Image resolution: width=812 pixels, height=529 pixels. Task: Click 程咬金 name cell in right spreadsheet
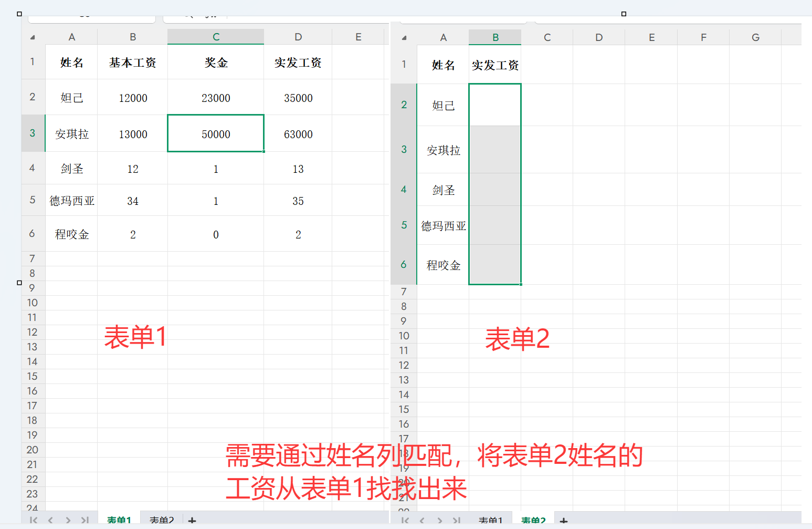point(443,265)
